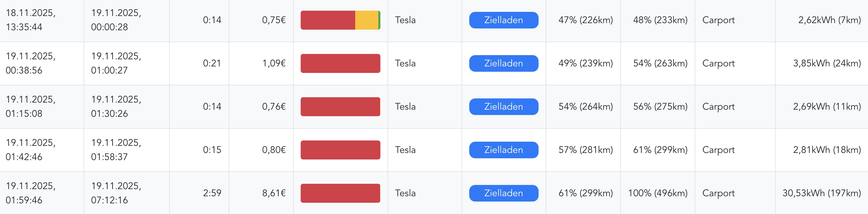Image resolution: width=868 pixels, height=214 pixels.
Task: Click Carport in the 2,62kWh row
Action: pyautogui.click(x=718, y=20)
